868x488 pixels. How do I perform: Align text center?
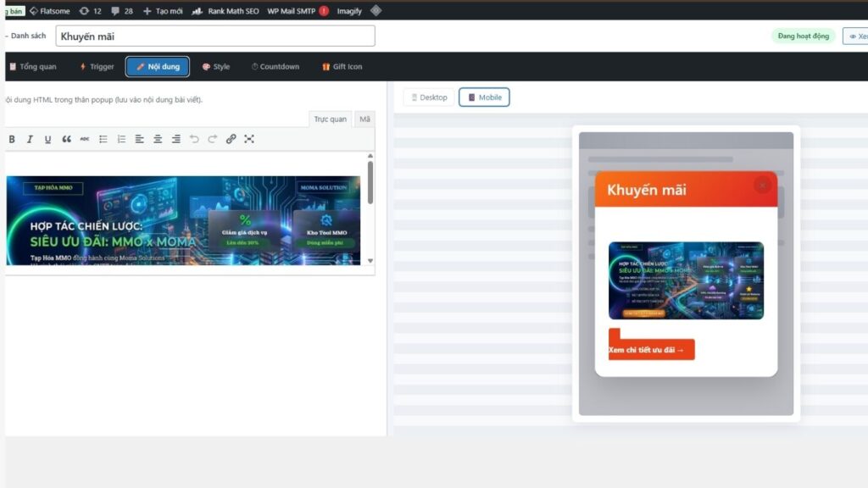click(158, 139)
